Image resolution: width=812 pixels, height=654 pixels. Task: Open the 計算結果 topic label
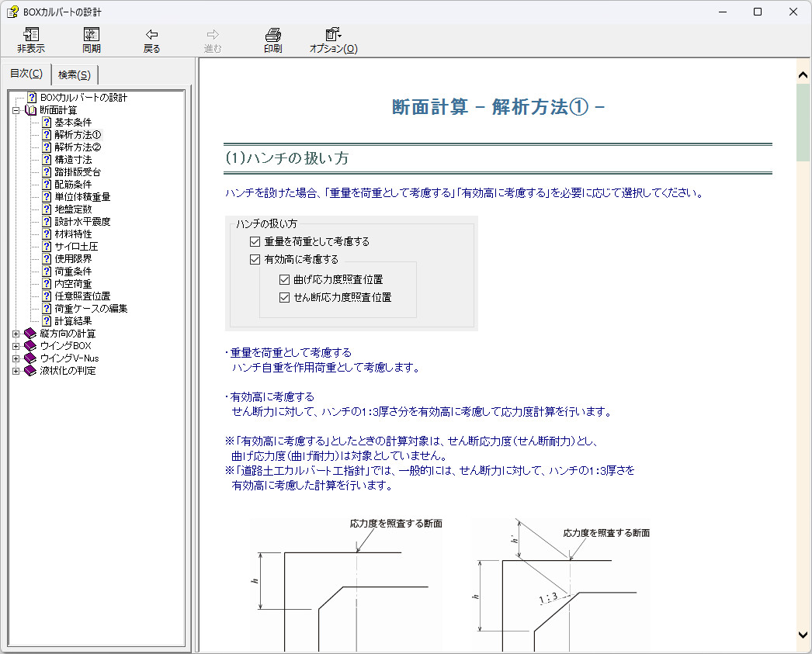(73, 320)
